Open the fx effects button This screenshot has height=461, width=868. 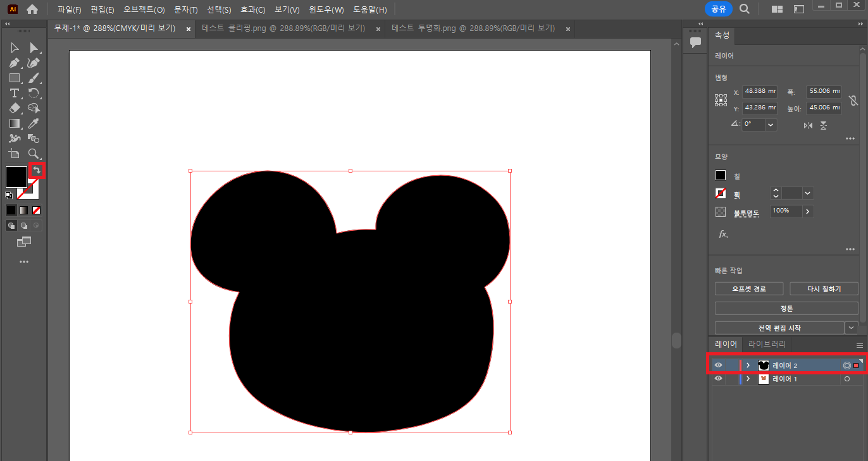[x=723, y=234]
